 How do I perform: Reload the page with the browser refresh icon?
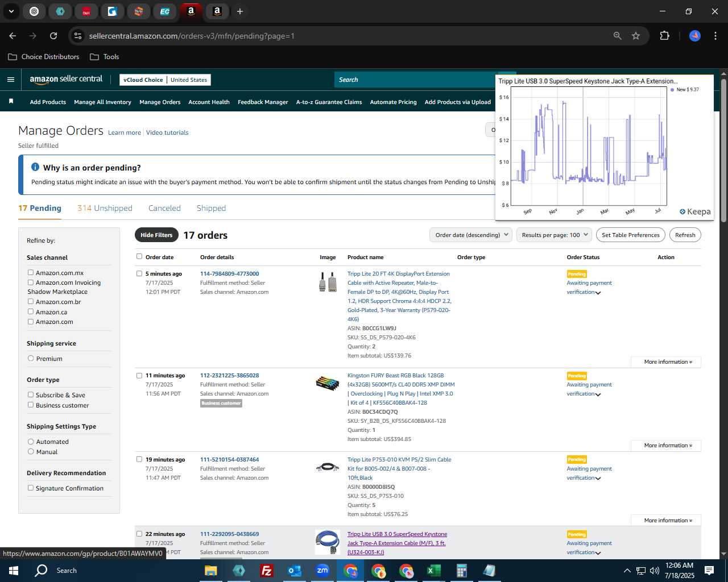pos(53,36)
